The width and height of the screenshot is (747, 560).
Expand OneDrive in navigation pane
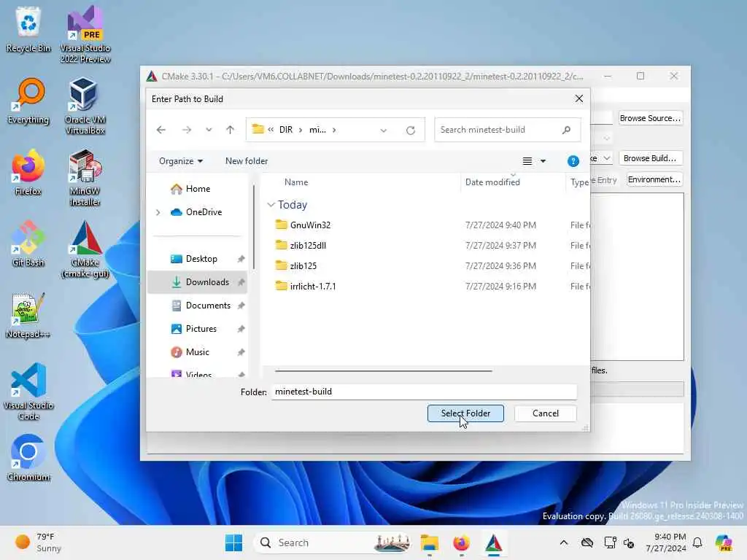coord(158,212)
